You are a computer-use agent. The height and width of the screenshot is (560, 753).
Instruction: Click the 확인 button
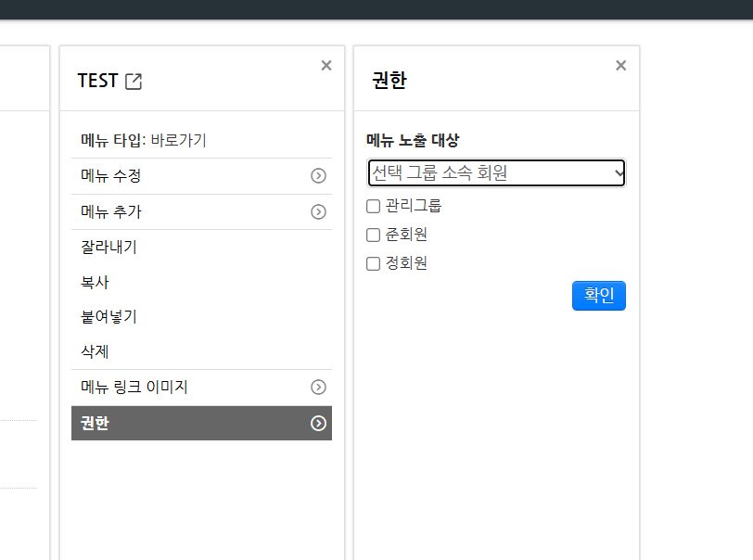click(599, 296)
